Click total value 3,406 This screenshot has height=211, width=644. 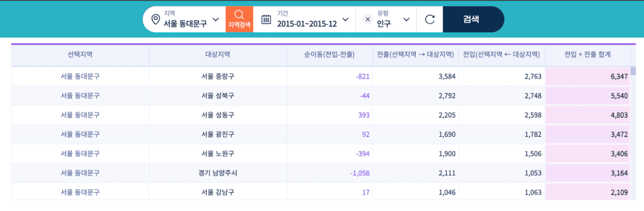(x=619, y=154)
